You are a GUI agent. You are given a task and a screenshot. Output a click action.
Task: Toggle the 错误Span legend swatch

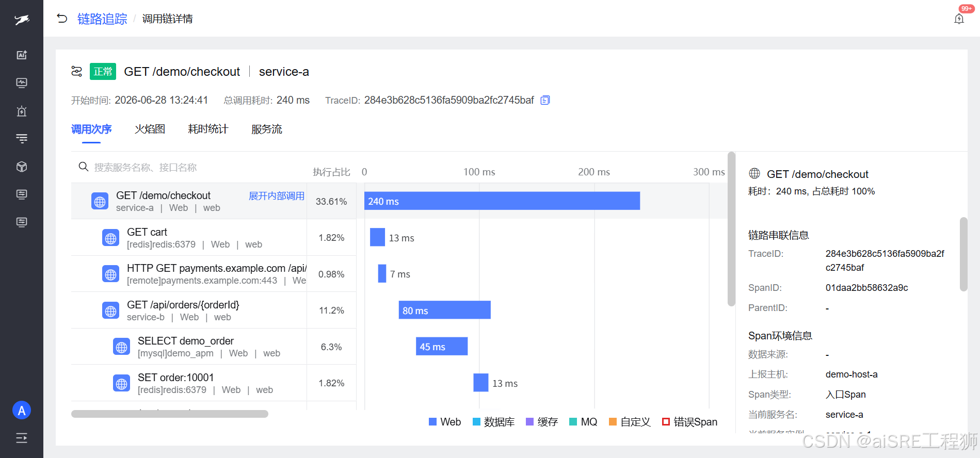[x=666, y=422]
